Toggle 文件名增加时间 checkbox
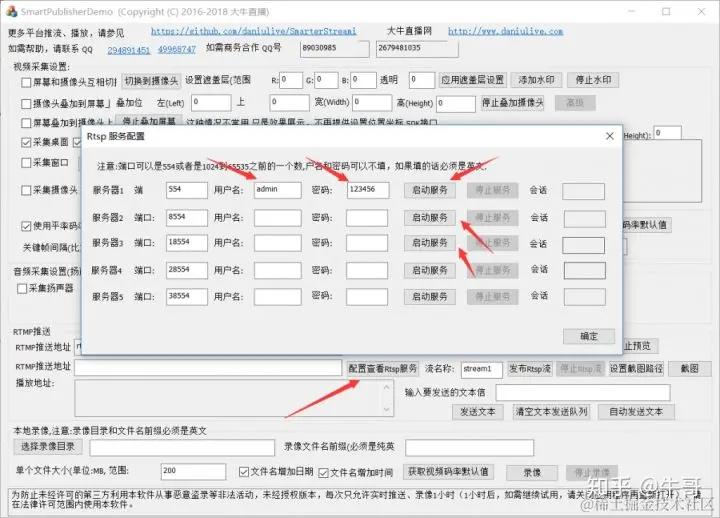 coord(323,473)
